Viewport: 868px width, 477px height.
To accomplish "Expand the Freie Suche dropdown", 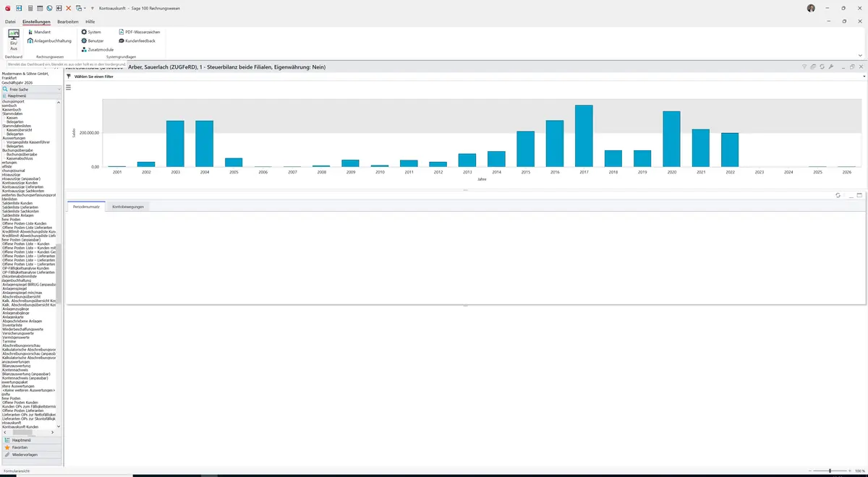I will click(x=59, y=90).
